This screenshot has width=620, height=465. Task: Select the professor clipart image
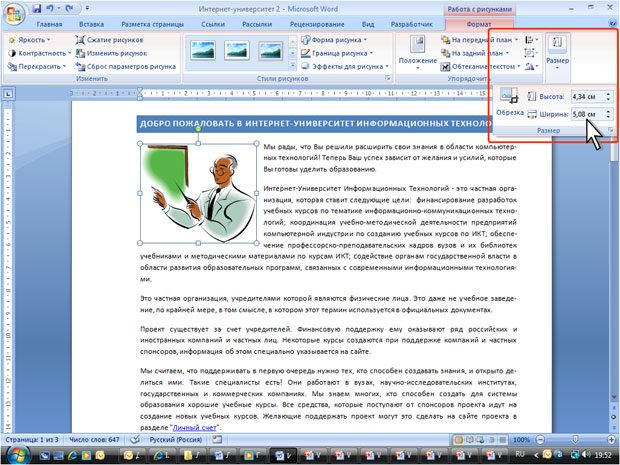pos(198,193)
